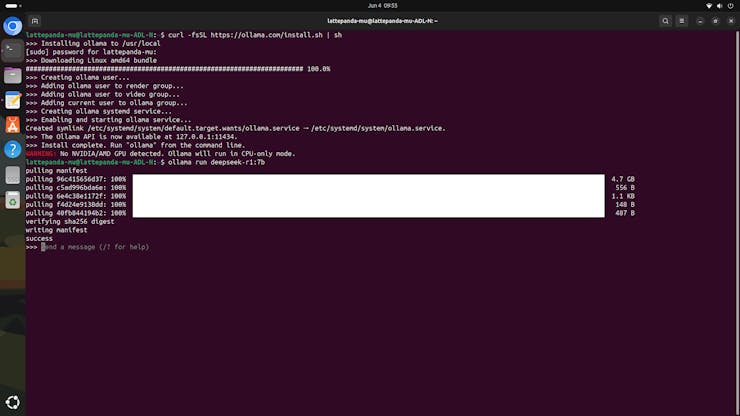740x416 pixels.
Task: Show applications with the Ubuntu logo button
Action: [13, 402]
